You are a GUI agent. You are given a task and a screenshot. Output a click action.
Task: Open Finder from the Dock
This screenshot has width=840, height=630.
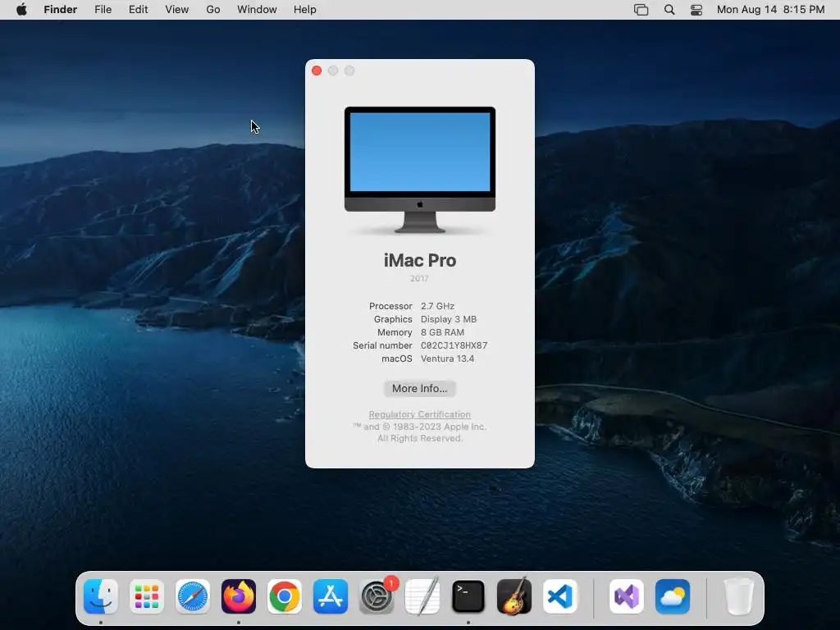click(101, 596)
